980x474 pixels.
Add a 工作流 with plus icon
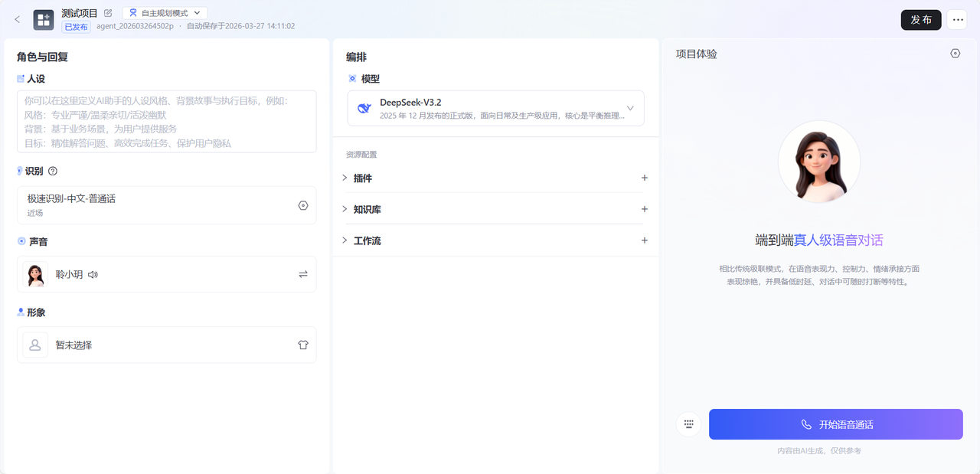tap(644, 240)
